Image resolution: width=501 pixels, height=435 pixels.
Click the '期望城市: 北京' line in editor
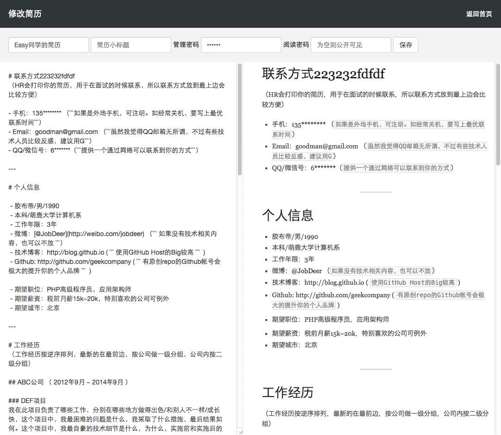click(34, 308)
